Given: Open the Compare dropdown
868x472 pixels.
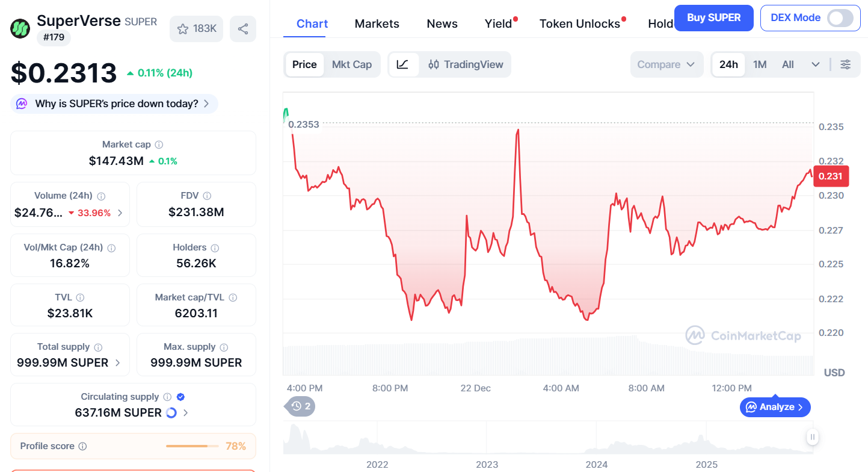Looking at the screenshot, I should click(x=666, y=64).
